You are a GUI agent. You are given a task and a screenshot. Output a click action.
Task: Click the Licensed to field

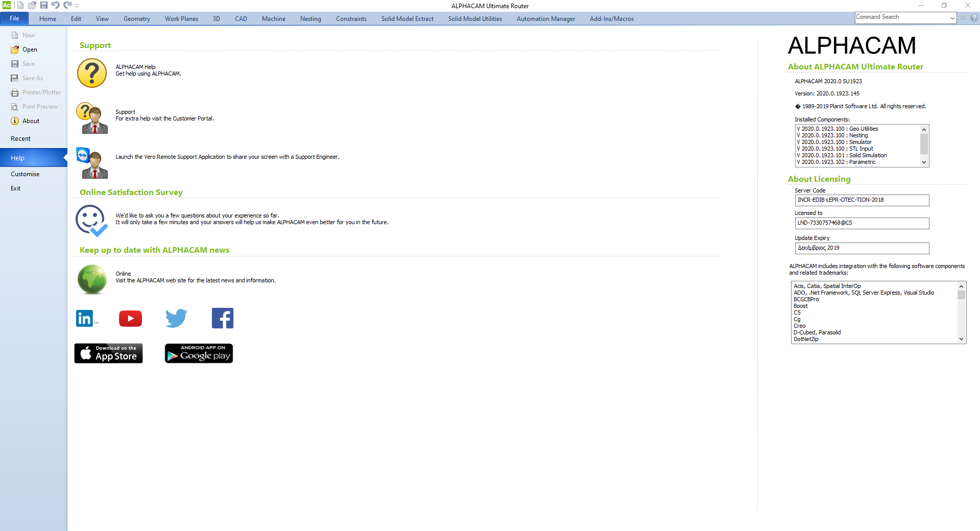862,223
